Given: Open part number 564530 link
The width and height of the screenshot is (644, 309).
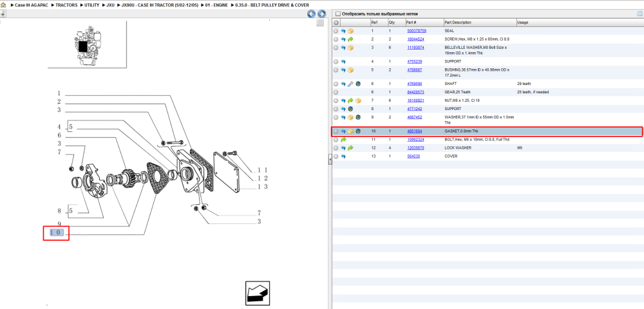Looking at the screenshot, I should (413, 156).
